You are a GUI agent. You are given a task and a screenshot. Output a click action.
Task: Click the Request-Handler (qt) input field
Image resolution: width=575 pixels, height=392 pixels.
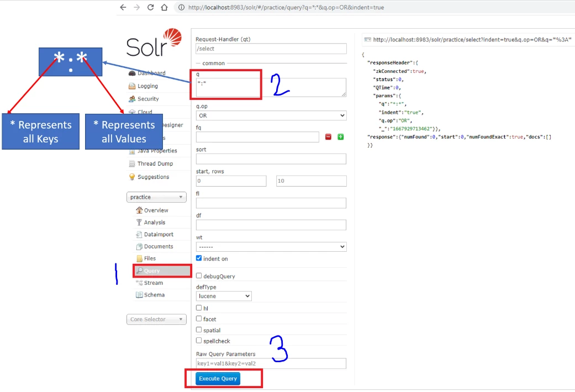[x=271, y=49]
